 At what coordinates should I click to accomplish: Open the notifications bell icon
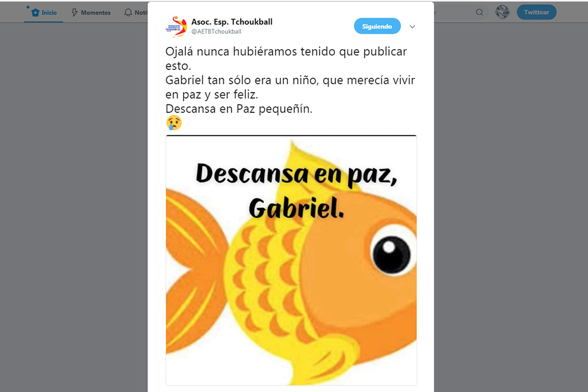[x=128, y=12]
